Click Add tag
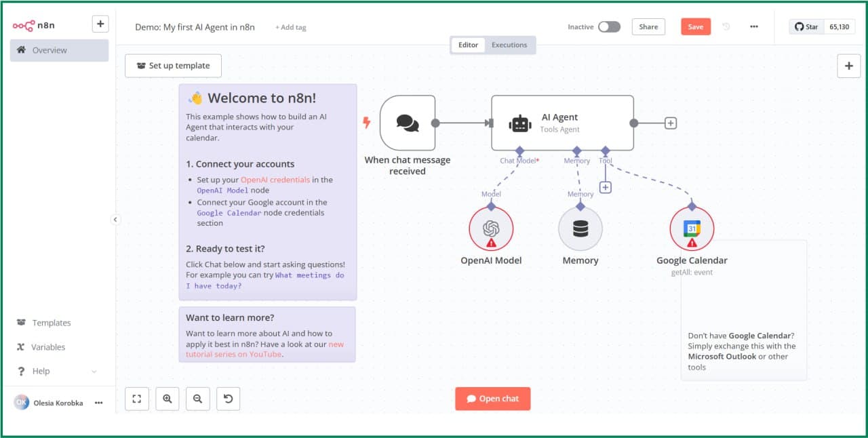This screenshot has width=868, height=438. tap(291, 27)
